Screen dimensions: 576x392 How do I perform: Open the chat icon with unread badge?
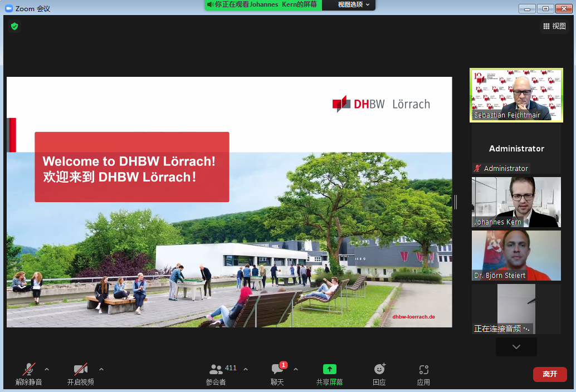tap(277, 369)
